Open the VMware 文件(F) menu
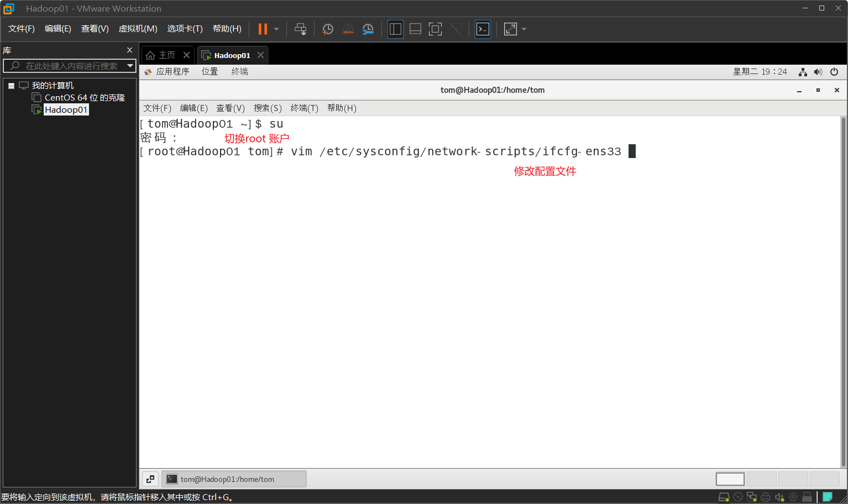Viewport: 848px width, 504px height. click(x=22, y=29)
